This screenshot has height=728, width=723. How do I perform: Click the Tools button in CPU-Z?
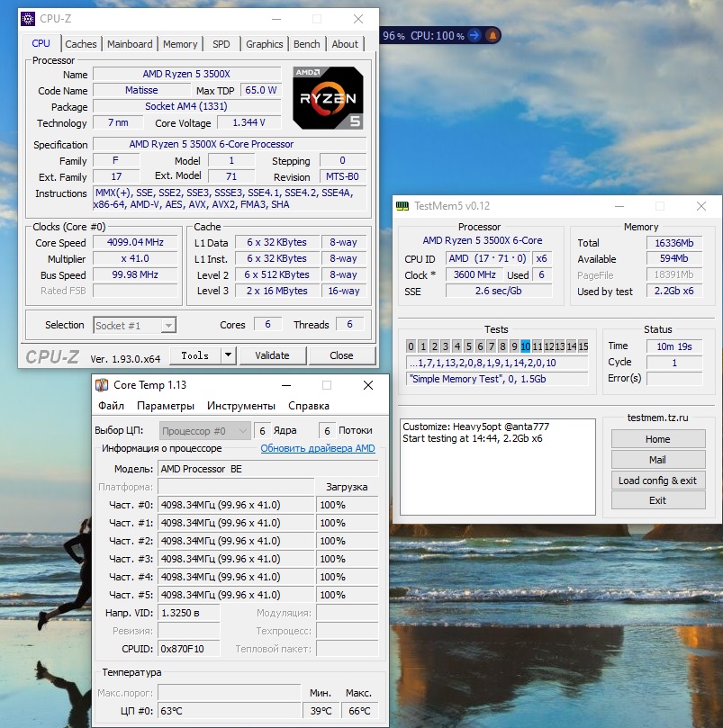coord(194,355)
